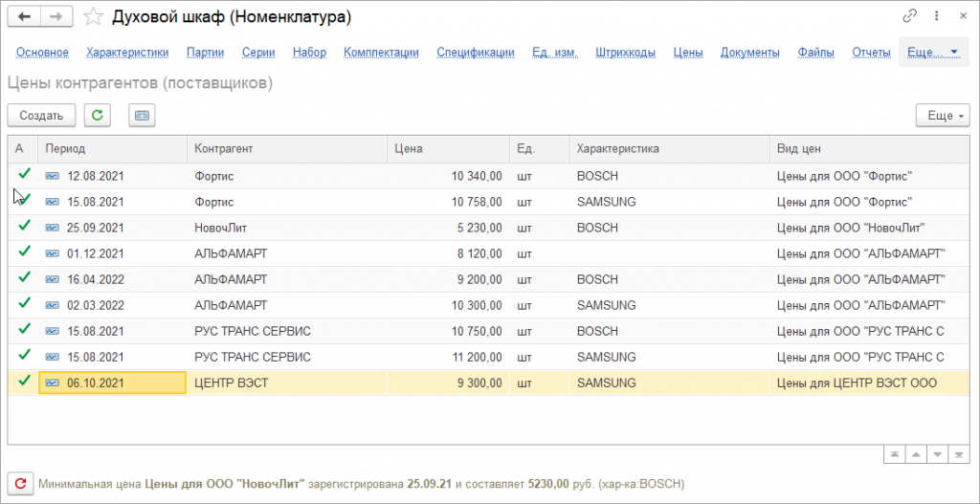Viewport: 980px width, 504px height.
Task: Open the Ед. изм. tab
Action: pyautogui.click(x=555, y=53)
